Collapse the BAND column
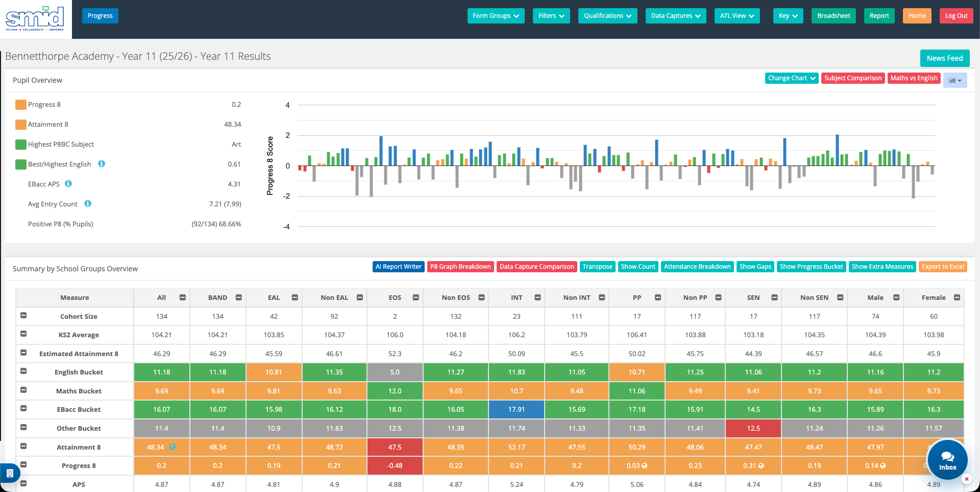This screenshot has width=980, height=492. [238, 297]
